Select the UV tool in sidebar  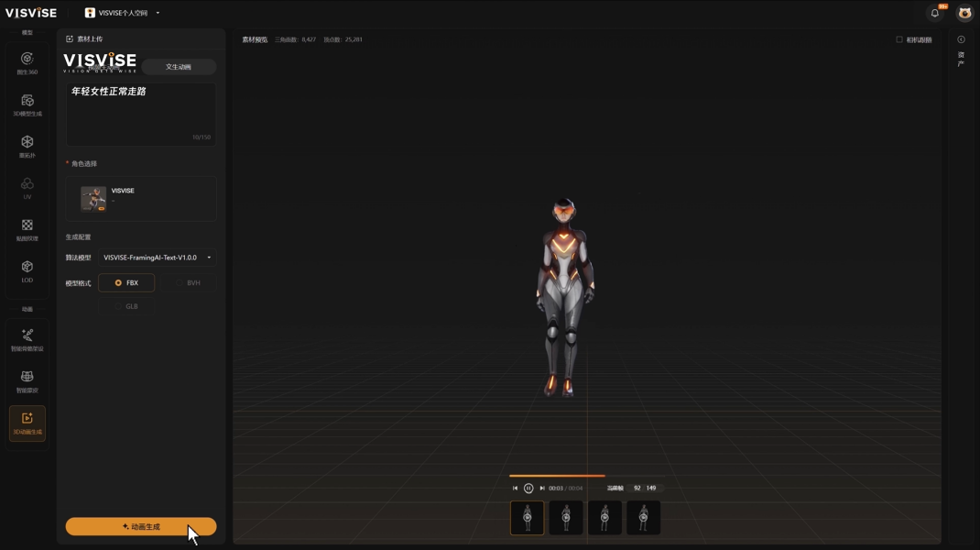[x=27, y=188]
